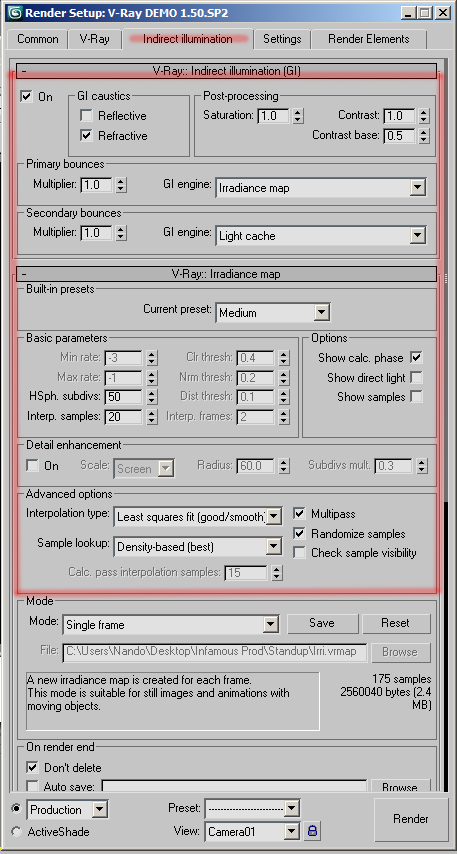Toggle the Multipass checkbox
Screen dimensions: 457x854
click(x=299, y=514)
